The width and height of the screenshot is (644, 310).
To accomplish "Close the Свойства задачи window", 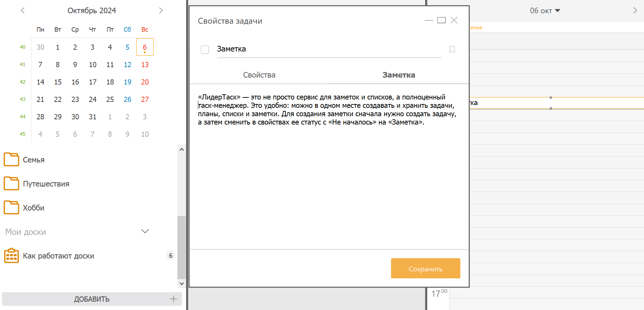I will 454,20.
